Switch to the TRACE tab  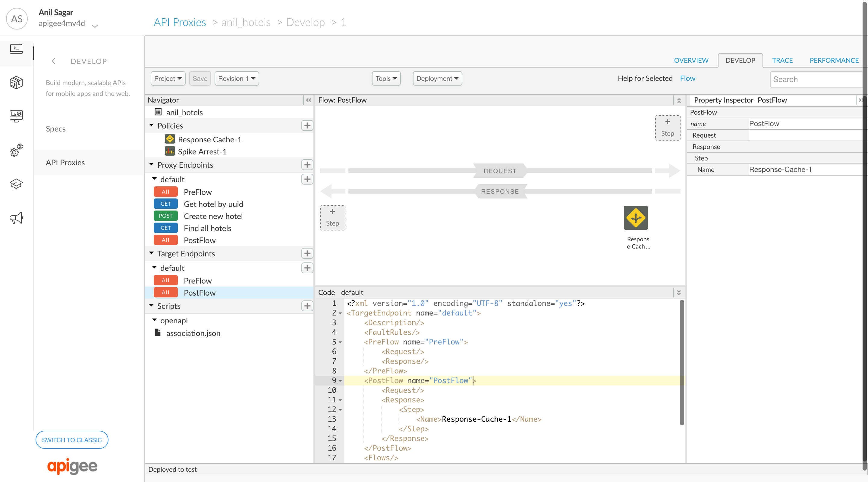pos(782,60)
